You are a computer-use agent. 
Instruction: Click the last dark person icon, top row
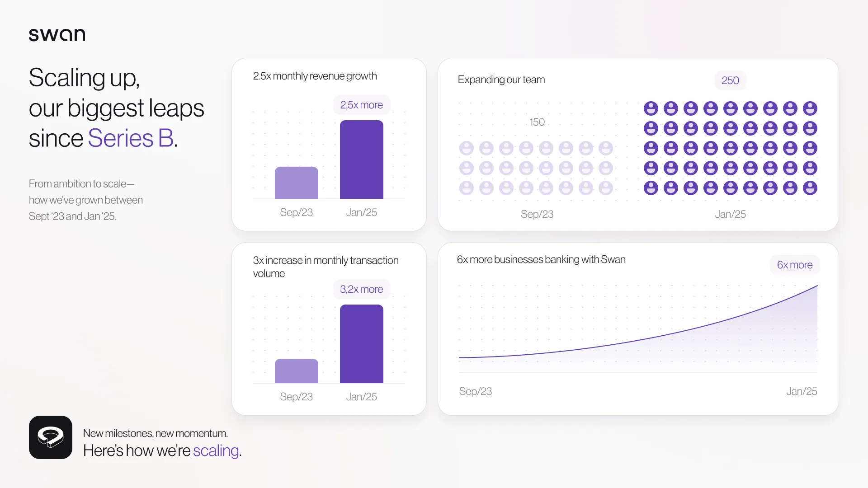point(810,108)
